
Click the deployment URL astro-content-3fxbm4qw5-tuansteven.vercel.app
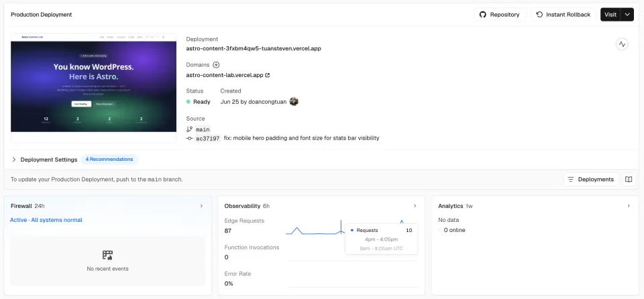point(254,48)
